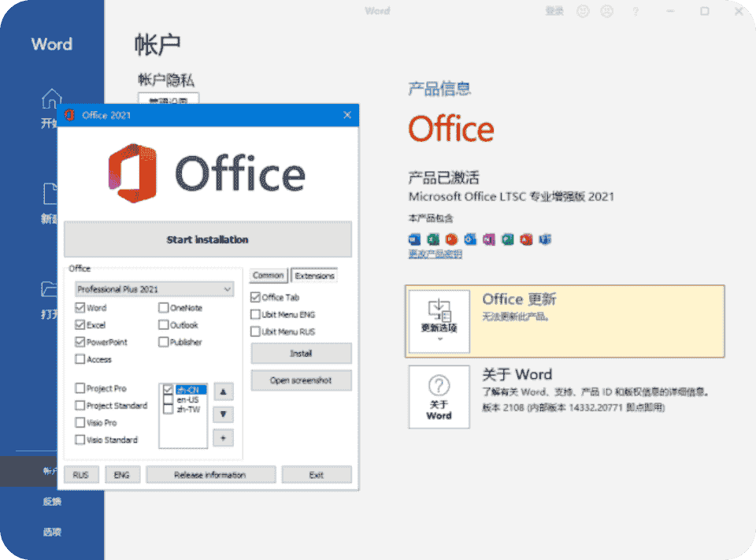Image resolution: width=756 pixels, height=560 pixels.
Task: Enable the OneNote checkbox
Action: (x=164, y=308)
